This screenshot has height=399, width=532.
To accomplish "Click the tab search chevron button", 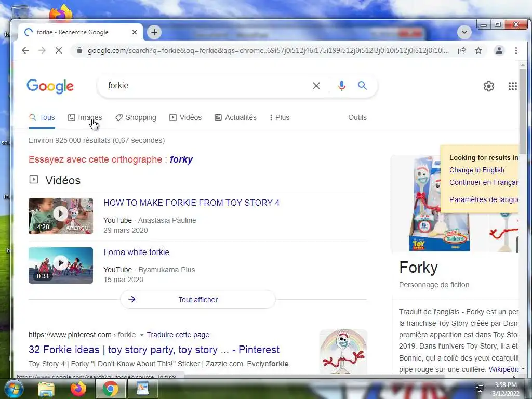I will coord(464,32).
